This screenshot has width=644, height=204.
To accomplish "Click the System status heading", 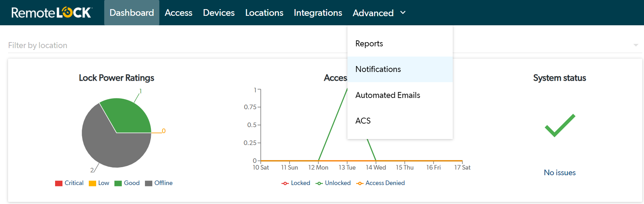I will 560,78.
